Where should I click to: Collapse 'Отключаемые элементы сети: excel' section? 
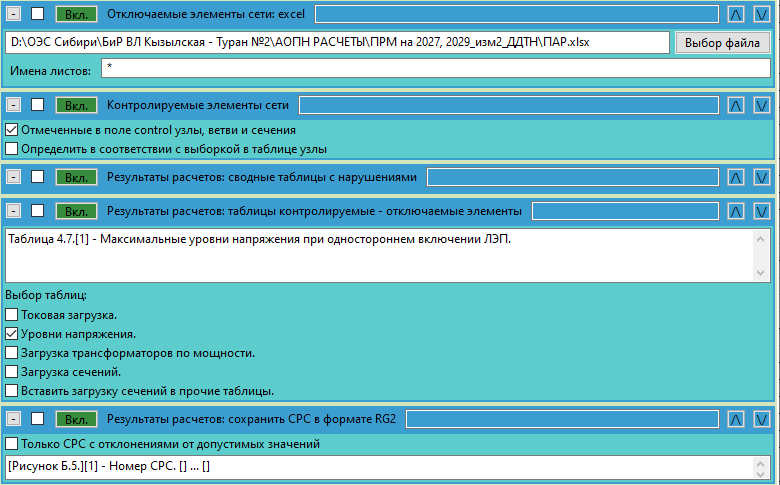click(x=13, y=14)
